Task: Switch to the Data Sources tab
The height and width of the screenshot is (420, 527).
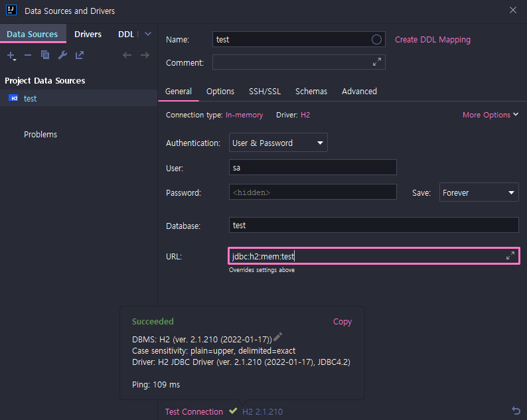Action: (x=33, y=34)
